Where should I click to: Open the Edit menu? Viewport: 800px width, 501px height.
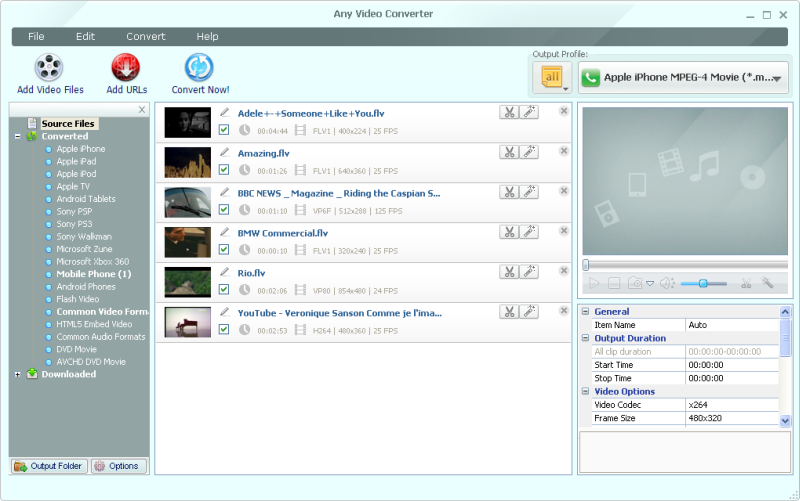(86, 37)
